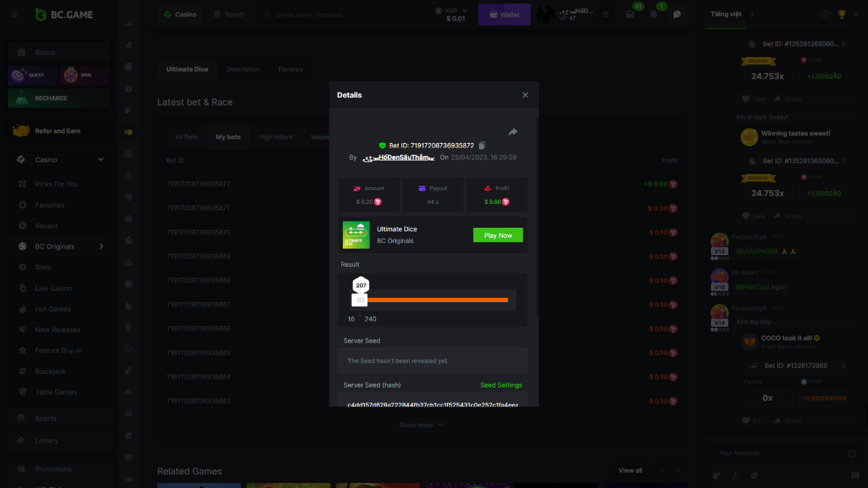The height and width of the screenshot is (488, 868).
Task: Open the mail inbox icon with badge 41
Action: point(630,14)
